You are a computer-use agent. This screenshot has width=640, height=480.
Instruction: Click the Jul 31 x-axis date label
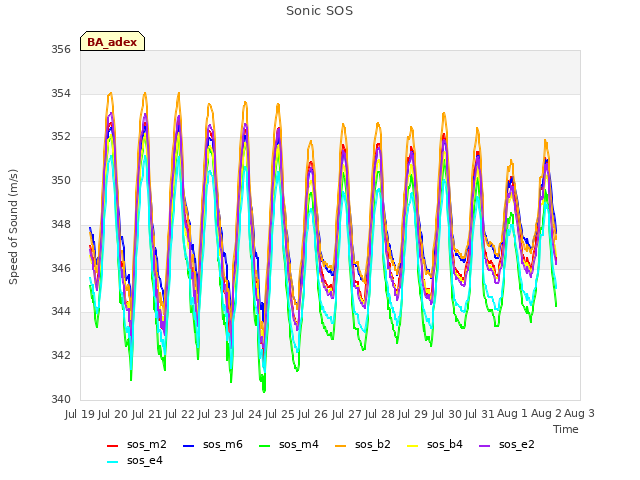point(480,414)
